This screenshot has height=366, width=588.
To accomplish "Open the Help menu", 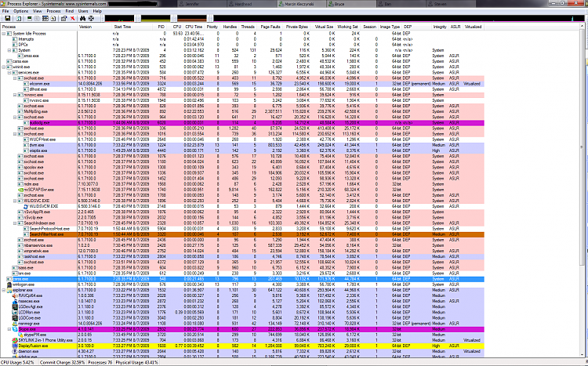I will point(97,11).
